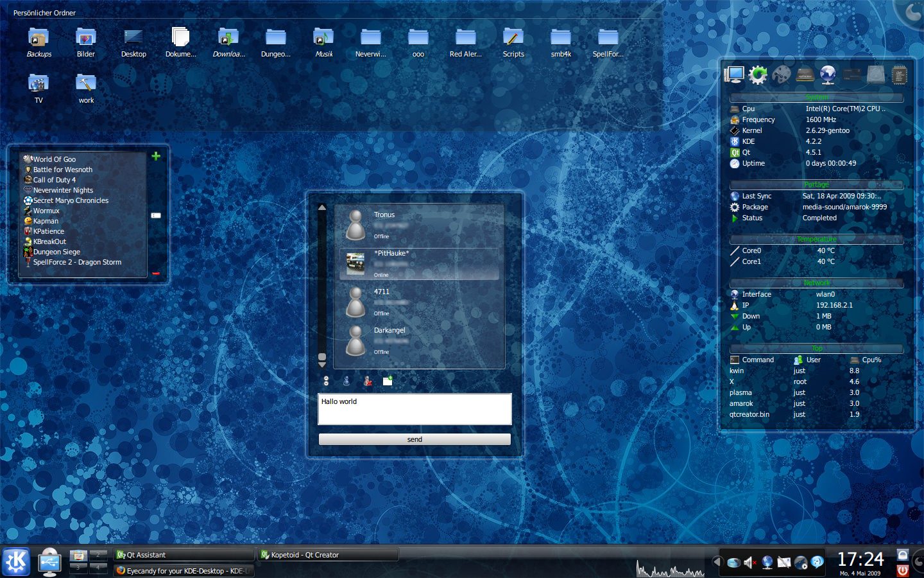
Task: Open the Dokumente folder icon
Action: pyautogui.click(x=181, y=38)
